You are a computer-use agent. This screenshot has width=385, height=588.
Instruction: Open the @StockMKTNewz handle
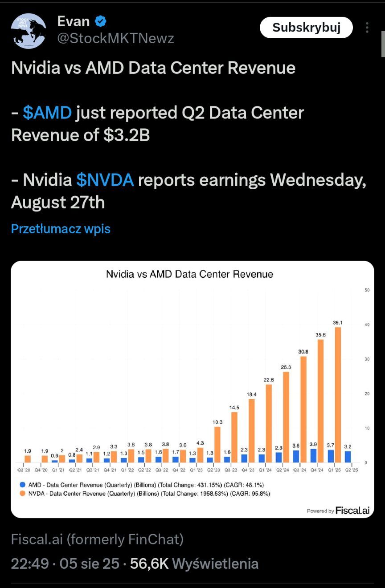click(115, 39)
